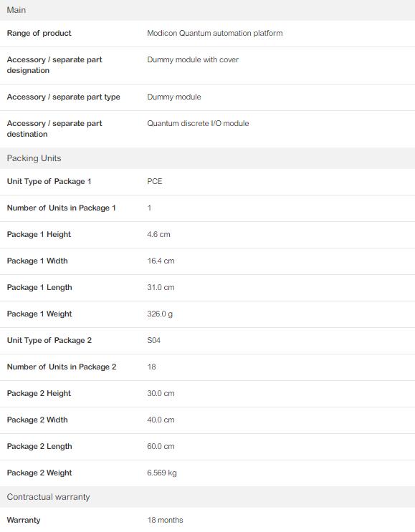Select Quantum discrete I/O module value
This screenshot has width=415, height=532.
tap(198, 123)
